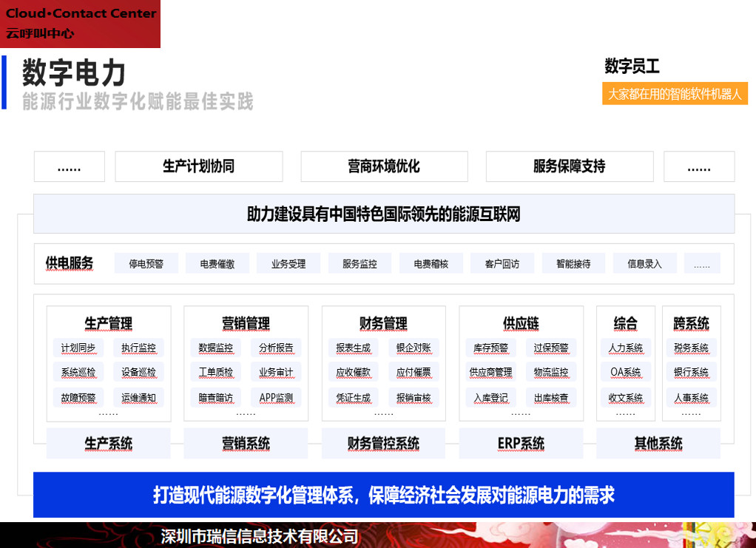
Task: Click 税务系统 under 跨系统
Action: tap(692, 348)
